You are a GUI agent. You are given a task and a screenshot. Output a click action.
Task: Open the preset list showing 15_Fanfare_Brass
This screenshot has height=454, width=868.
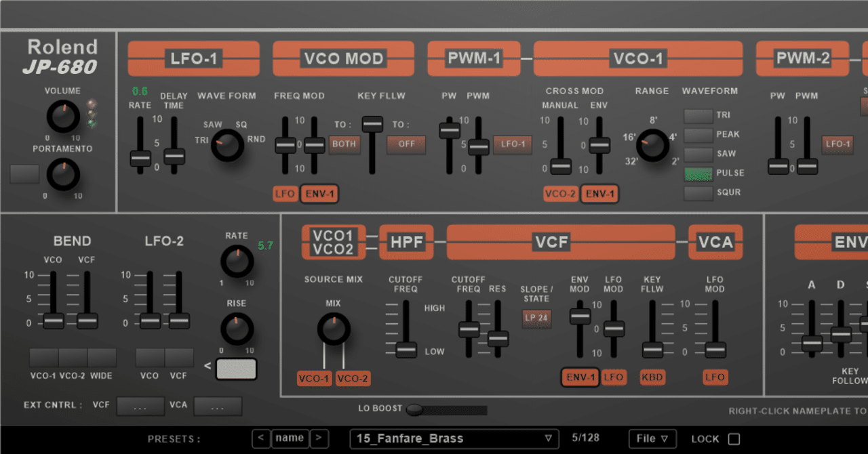click(454, 439)
